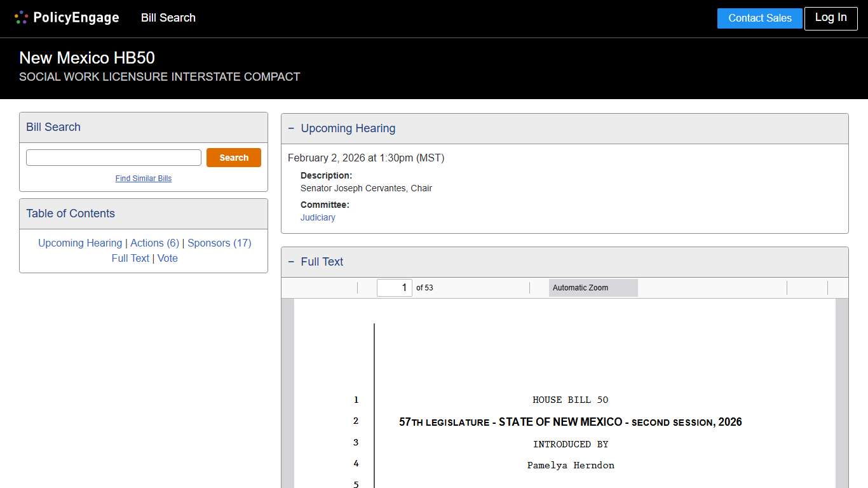The width and height of the screenshot is (868, 488).
Task: Jump to the Vote section link
Action: (168, 258)
